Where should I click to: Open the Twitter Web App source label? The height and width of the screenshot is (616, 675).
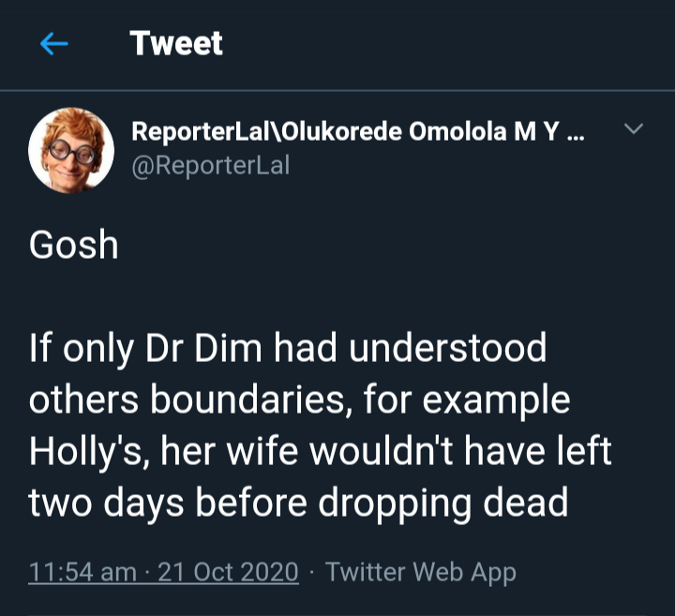coord(420,572)
